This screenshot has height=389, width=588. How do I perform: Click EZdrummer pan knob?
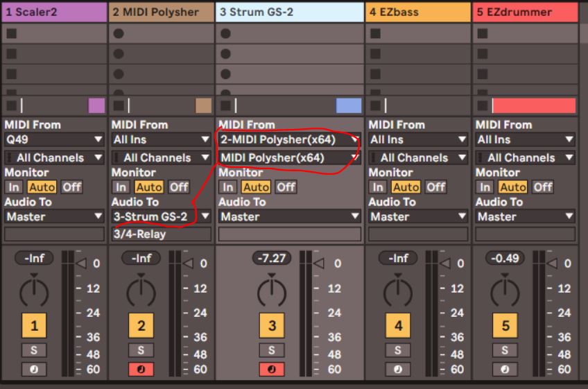[x=505, y=291]
